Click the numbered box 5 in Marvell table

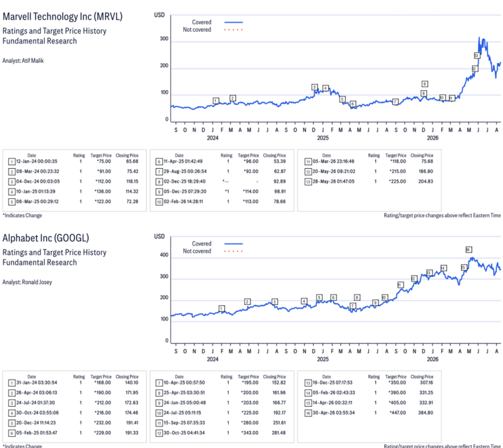(x=12, y=202)
